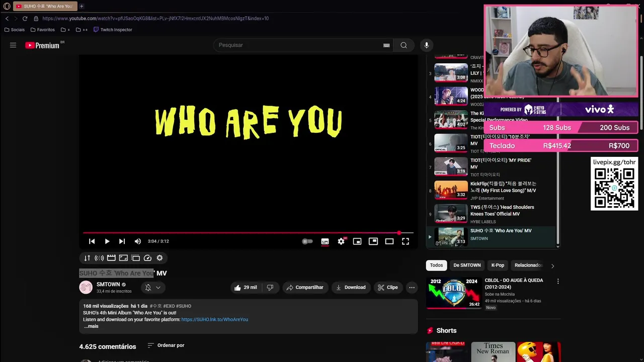
Task: Click the screenshot frame extension icon
Action: (x=123, y=258)
